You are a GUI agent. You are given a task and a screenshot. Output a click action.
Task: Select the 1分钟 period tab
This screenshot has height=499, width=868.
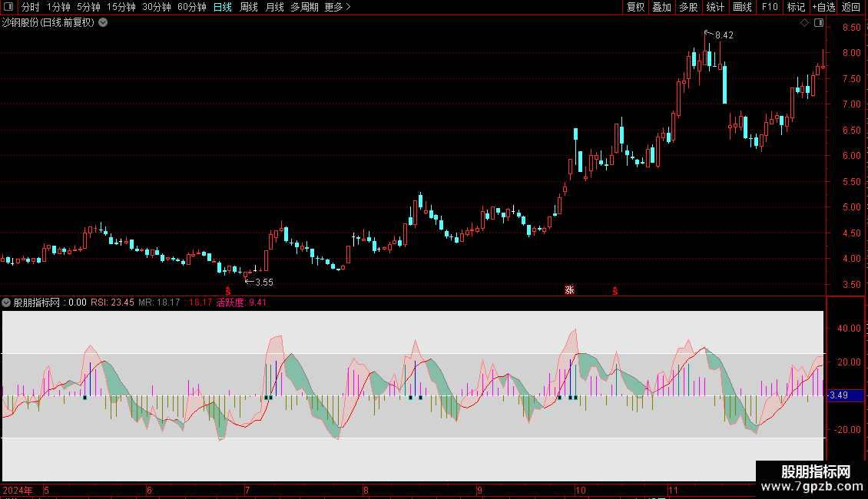click(58, 7)
